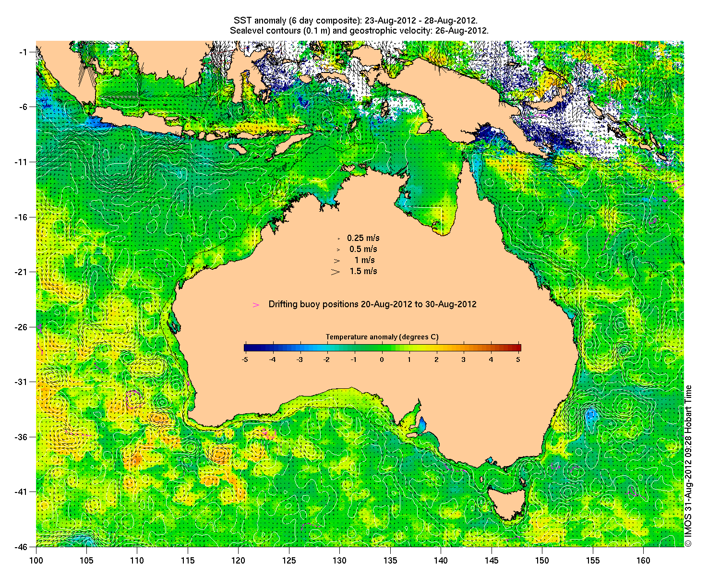Click the -31 latitude axis label
720x588 pixels.
click(22, 382)
